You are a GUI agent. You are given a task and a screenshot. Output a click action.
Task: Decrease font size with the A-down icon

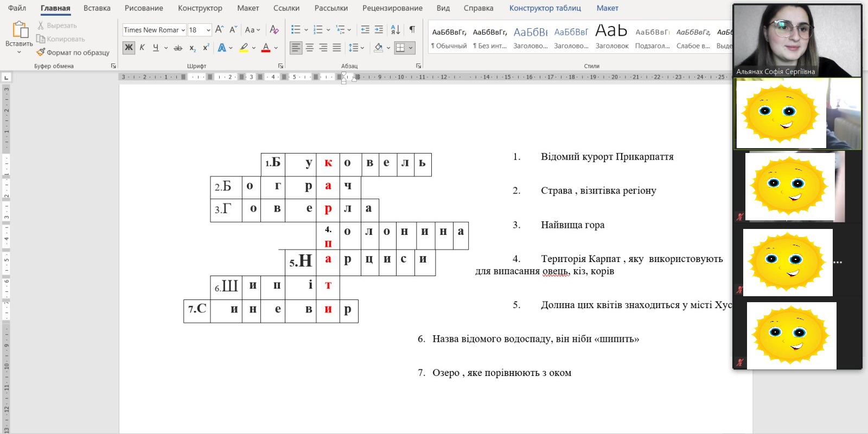[x=233, y=30]
